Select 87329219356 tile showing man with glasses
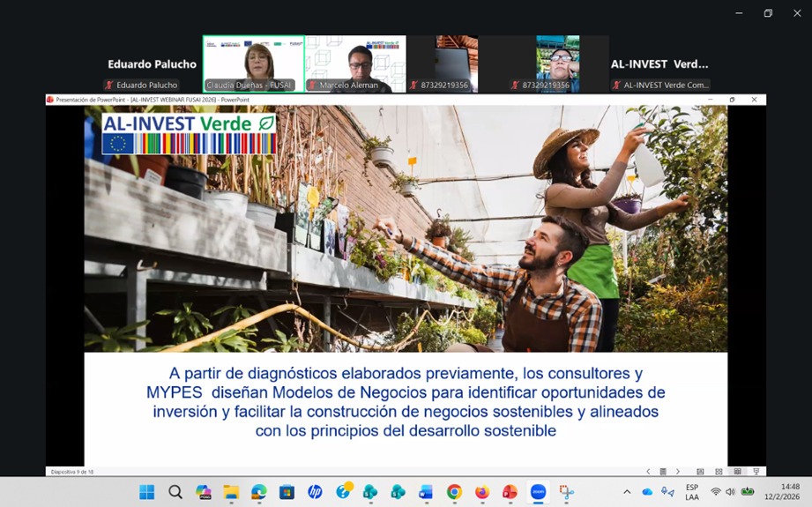This screenshot has width=812, height=507. 558,64
